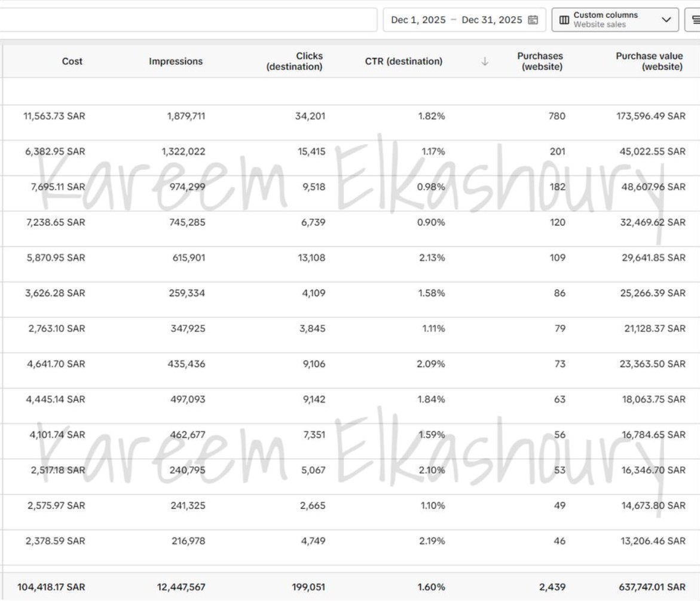Expand the Custom columns dropdown chevron
Viewport: 700px width, 601px height.
click(x=667, y=20)
